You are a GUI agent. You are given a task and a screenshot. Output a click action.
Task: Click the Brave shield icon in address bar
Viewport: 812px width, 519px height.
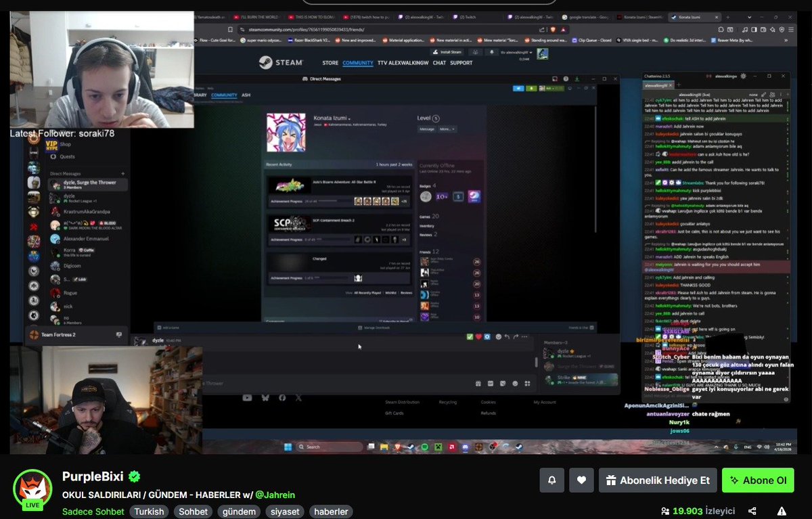(551, 29)
